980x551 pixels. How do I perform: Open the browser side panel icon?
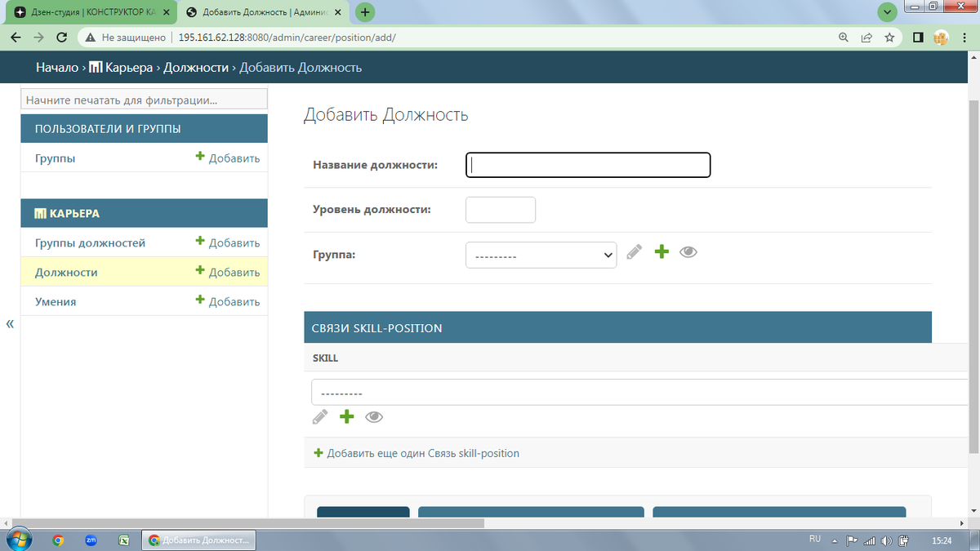[x=918, y=38]
